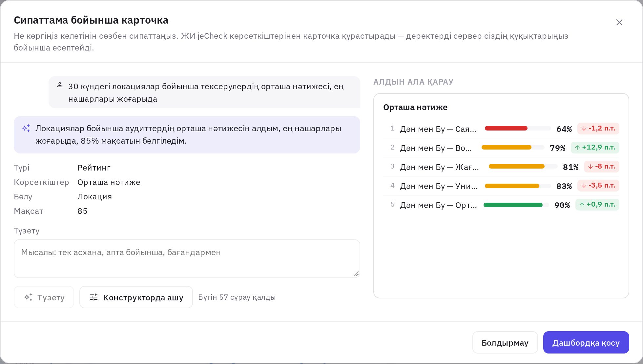Open in constructor via Конструкторда ашу
Image resolution: width=643 pixels, height=364 pixels.
[136, 297]
